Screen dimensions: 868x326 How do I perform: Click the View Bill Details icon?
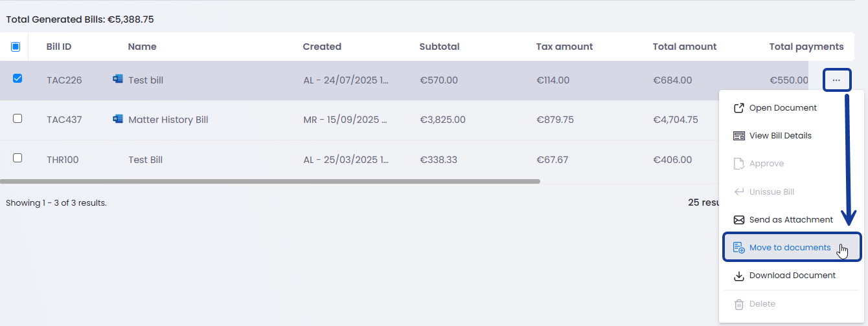pos(738,136)
